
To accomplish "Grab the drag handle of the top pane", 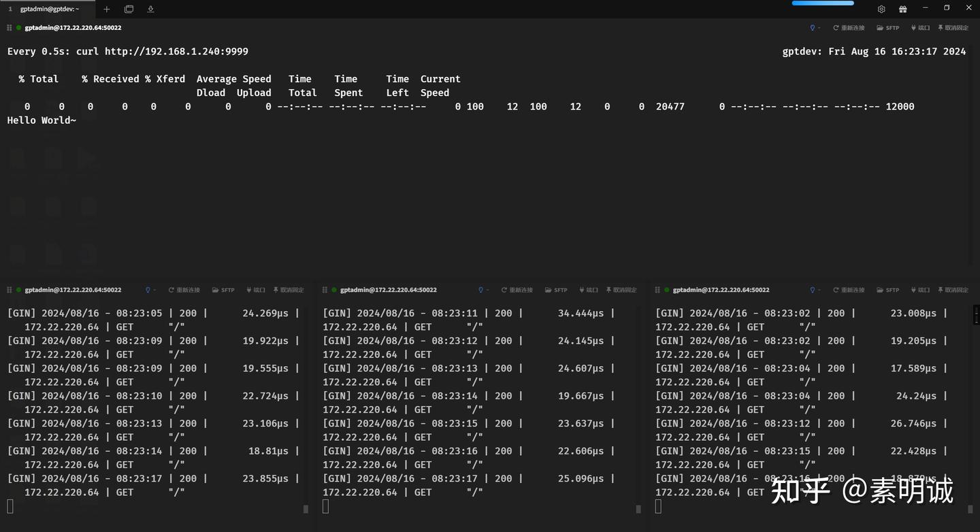I will coord(10,28).
